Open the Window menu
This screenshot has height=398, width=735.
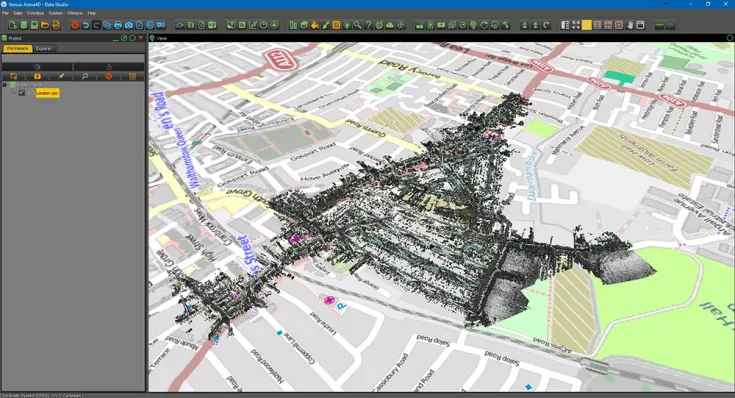click(x=75, y=13)
